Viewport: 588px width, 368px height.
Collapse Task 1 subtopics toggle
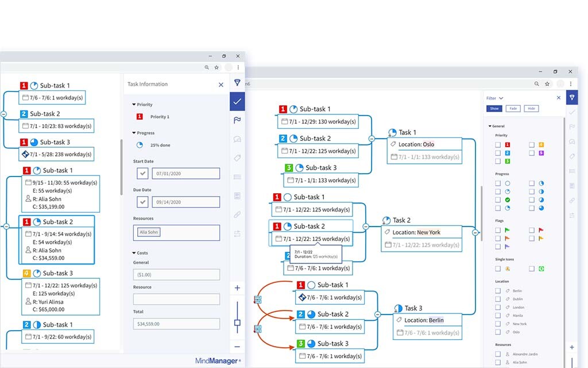tap(372, 139)
